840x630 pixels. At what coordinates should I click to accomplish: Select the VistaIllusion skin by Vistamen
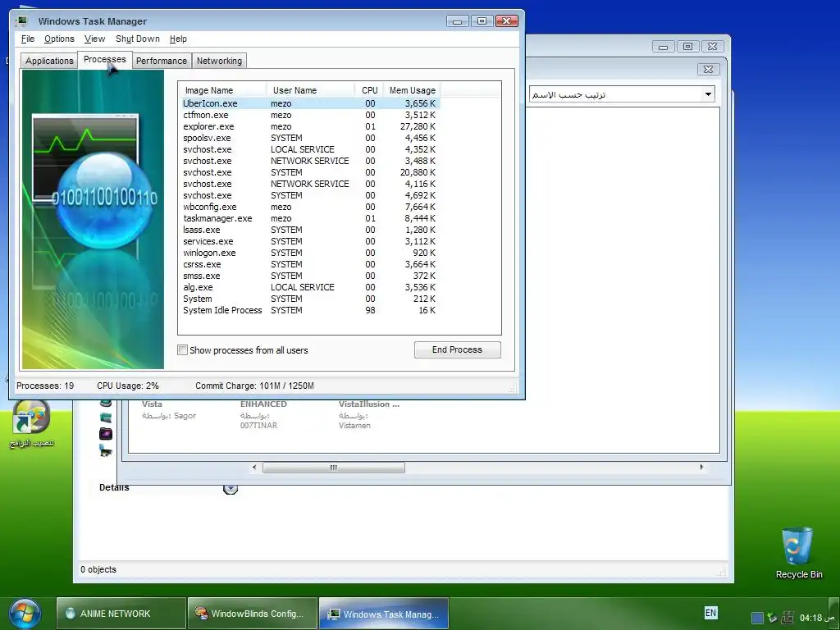pyautogui.click(x=368, y=414)
